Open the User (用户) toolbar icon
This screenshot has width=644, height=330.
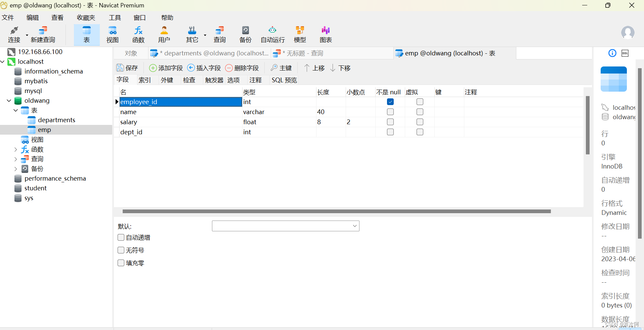[x=164, y=35]
